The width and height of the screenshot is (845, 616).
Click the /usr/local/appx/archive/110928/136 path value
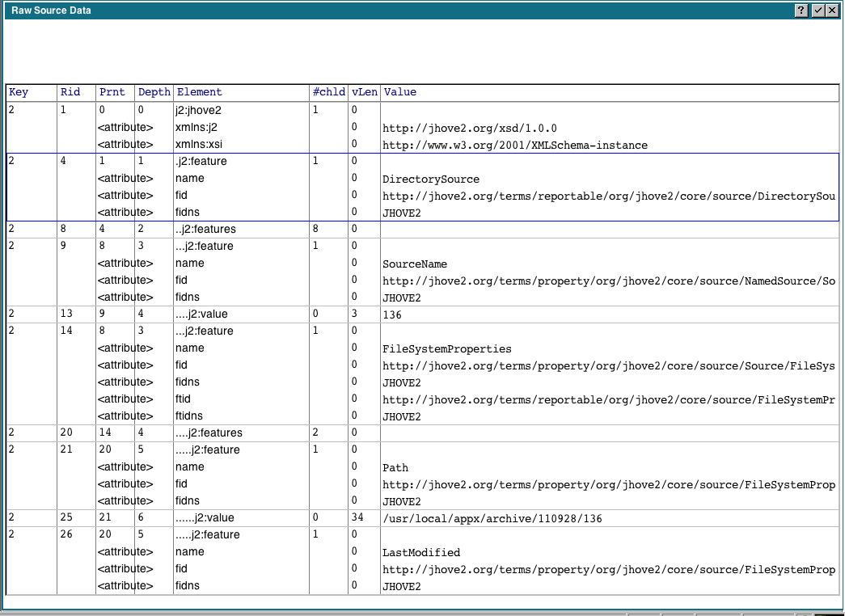pos(492,518)
